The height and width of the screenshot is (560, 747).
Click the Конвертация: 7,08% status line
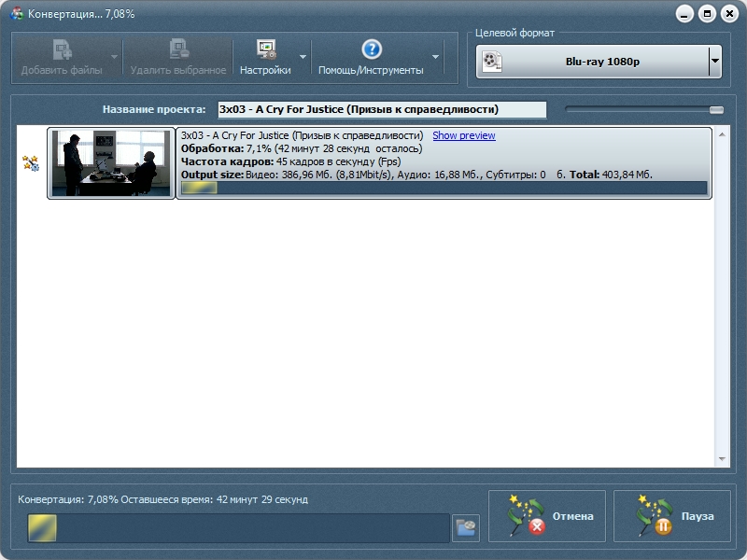[162, 499]
